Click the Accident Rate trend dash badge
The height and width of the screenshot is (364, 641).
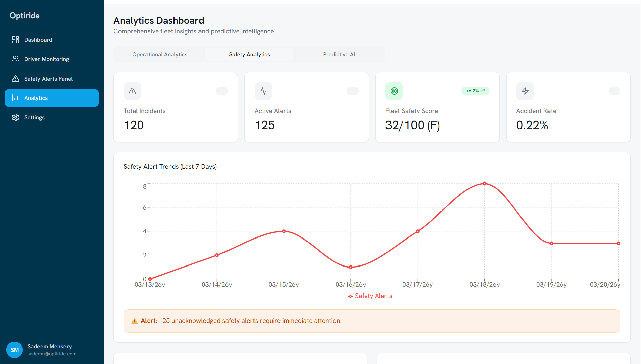(615, 91)
